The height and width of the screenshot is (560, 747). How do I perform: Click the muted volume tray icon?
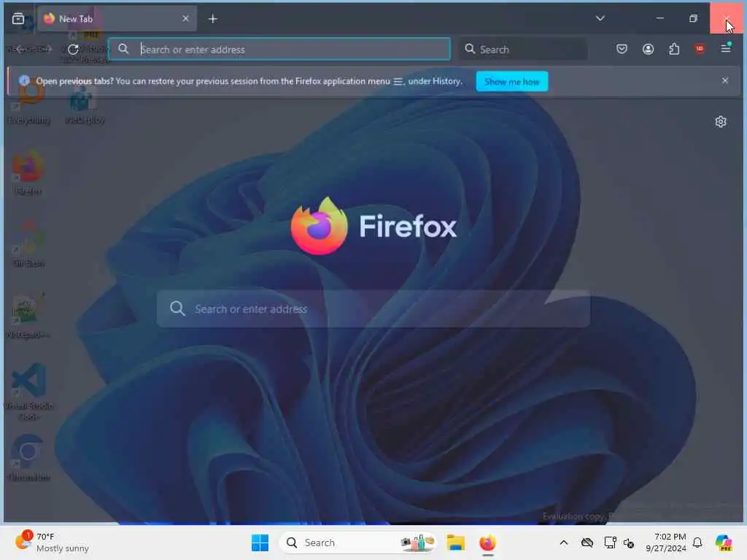(x=629, y=542)
